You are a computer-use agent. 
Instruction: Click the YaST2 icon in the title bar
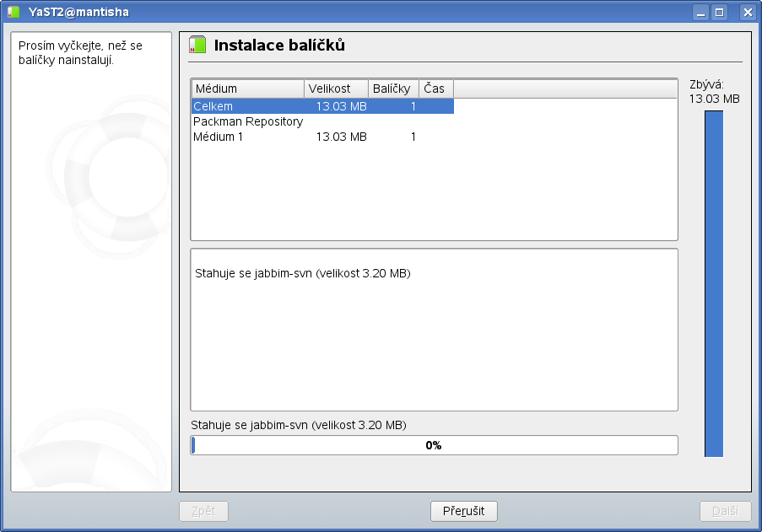pyautogui.click(x=14, y=12)
